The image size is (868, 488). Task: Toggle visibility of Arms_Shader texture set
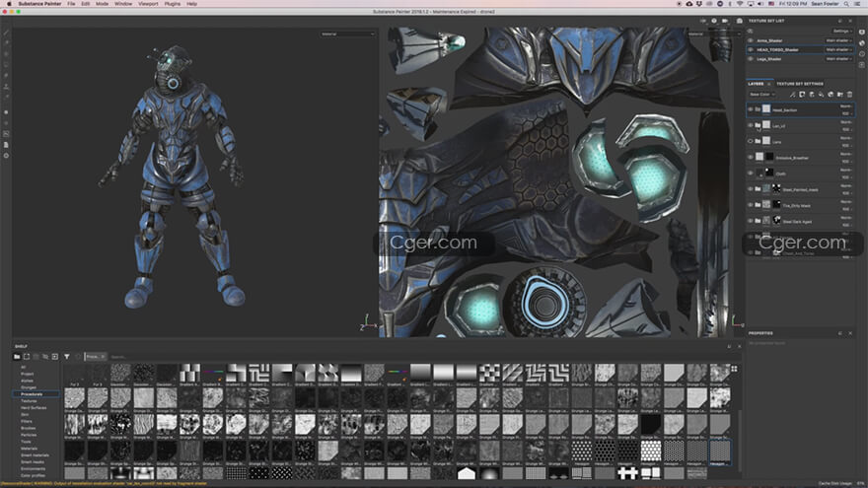(751, 41)
